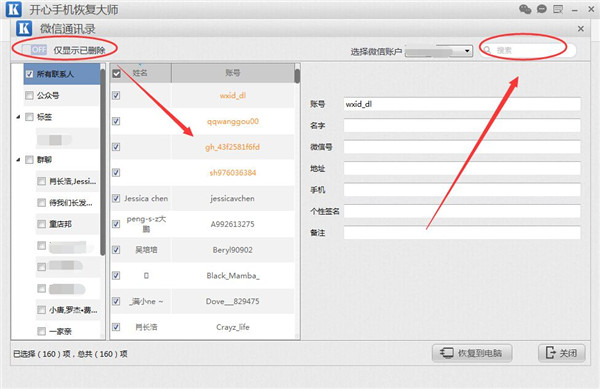Check the 一家亲 group checkbox

41,331
